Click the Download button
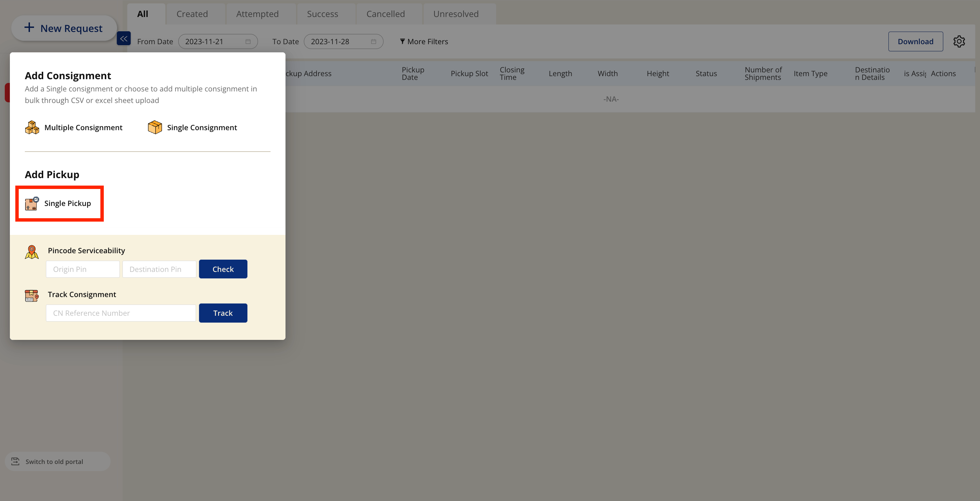 915,41
